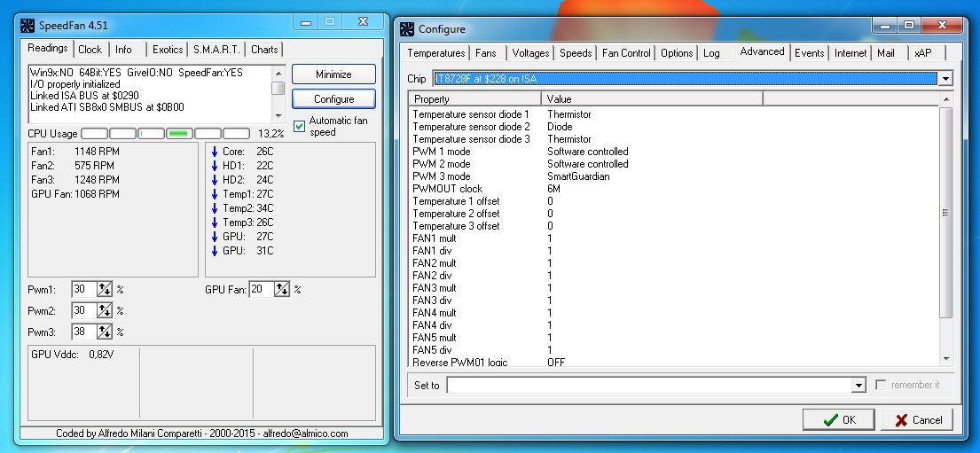The height and width of the screenshot is (453, 980).
Task: Click the GPU Vddc 0,82V reading
Action: coord(73,355)
